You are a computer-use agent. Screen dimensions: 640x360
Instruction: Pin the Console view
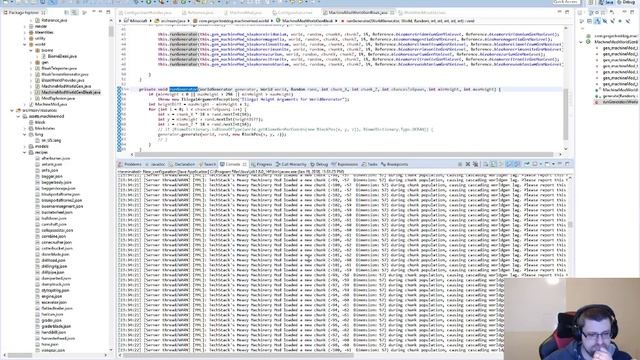[527, 164]
